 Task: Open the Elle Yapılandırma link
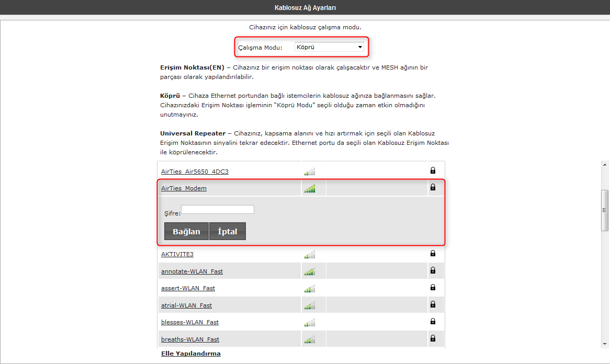click(x=191, y=353)
